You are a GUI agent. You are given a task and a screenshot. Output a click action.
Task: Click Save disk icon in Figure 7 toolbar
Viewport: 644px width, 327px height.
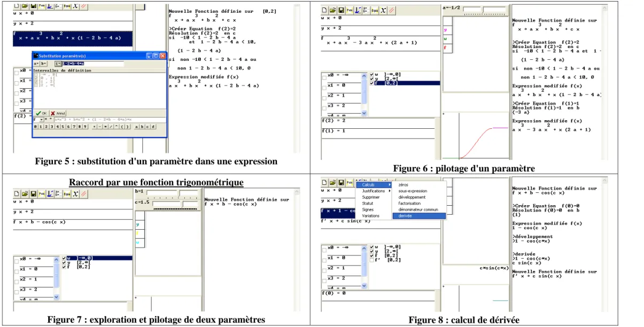click(33, 193)
